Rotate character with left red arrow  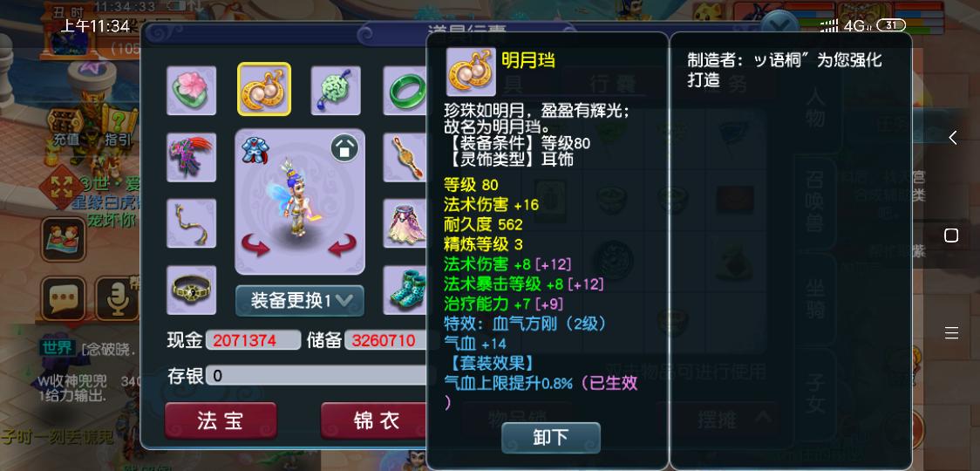[255, 245]
